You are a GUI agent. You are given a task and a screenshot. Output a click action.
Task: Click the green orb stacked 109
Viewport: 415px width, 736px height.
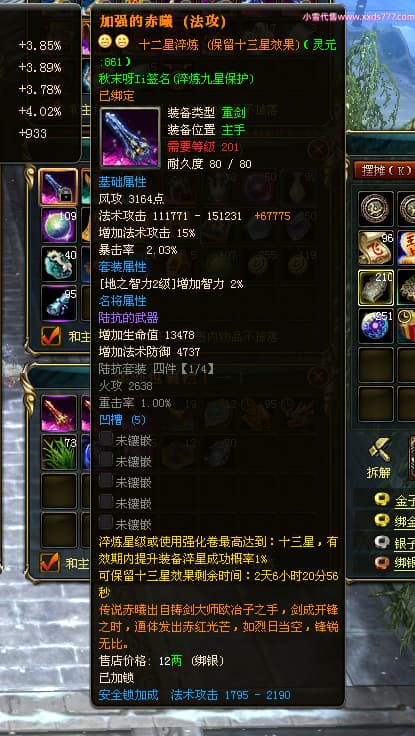point(59,225)
